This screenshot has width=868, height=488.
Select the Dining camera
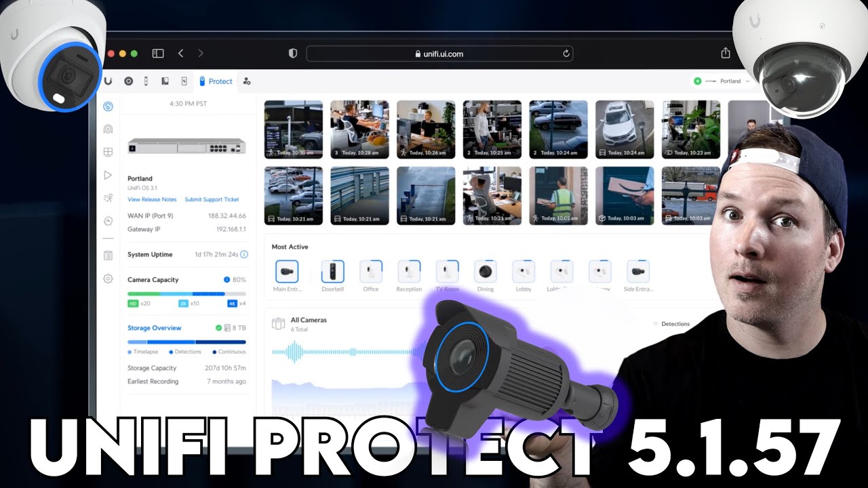tap(485, 272)
